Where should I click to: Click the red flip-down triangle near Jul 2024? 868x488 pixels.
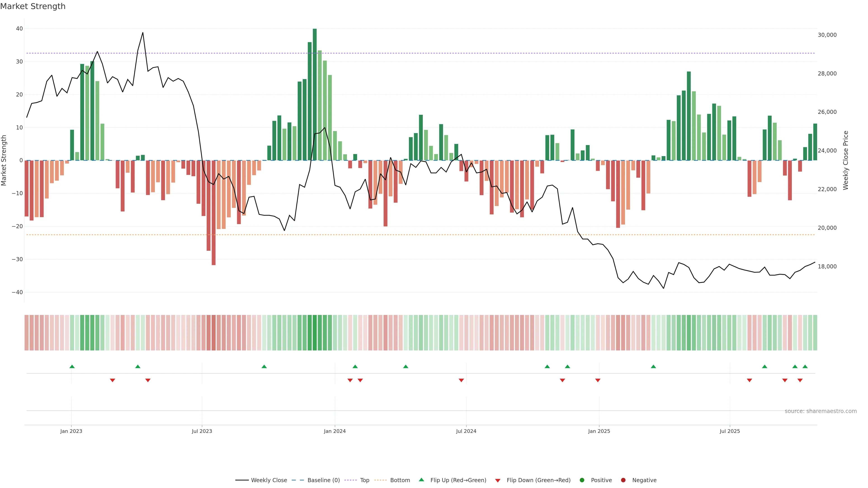point(461,380)
